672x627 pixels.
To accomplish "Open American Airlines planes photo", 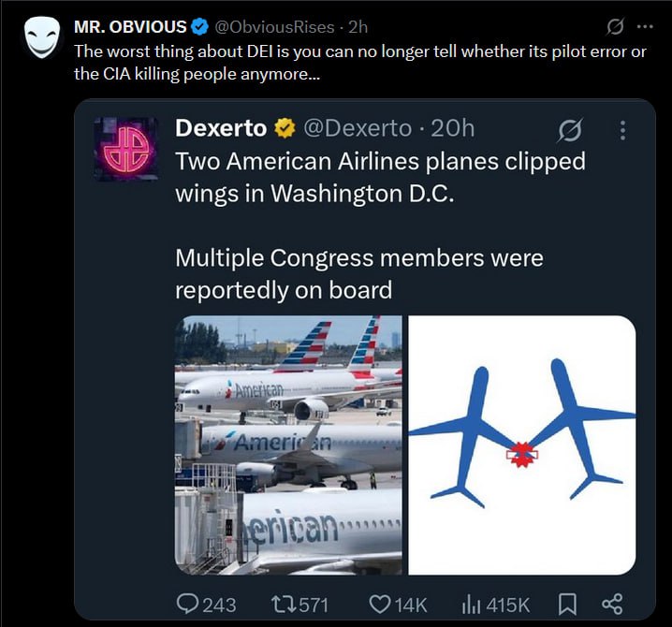I will pos(288,445).
